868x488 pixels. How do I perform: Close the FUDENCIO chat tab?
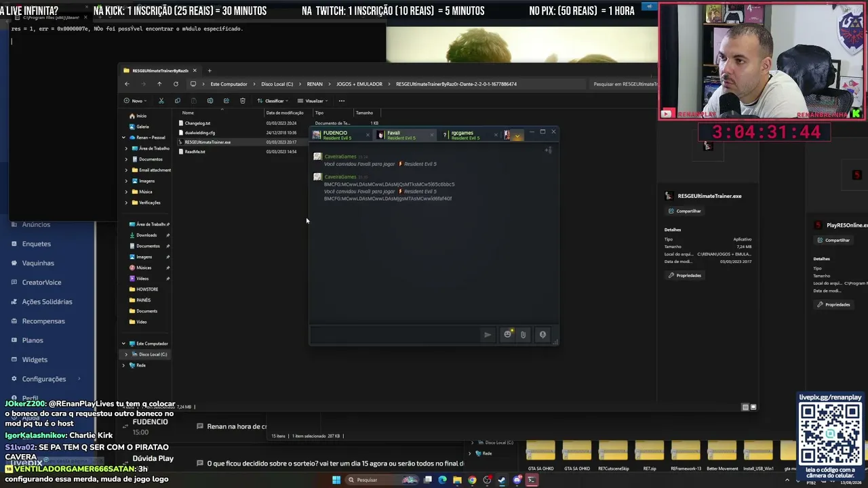tap(368, 135)
